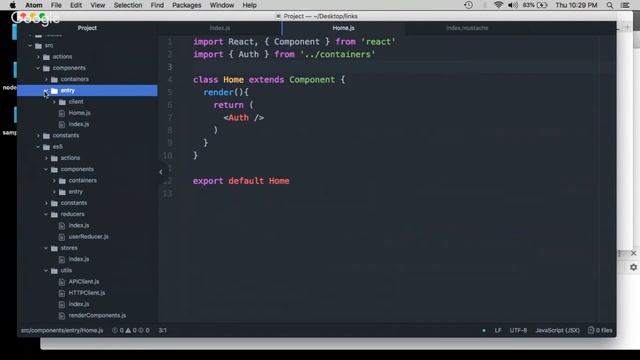Screen dimensions: 640x360
Task: Click file icon of index.js under reducers
Action: click(x=62, y=225)
